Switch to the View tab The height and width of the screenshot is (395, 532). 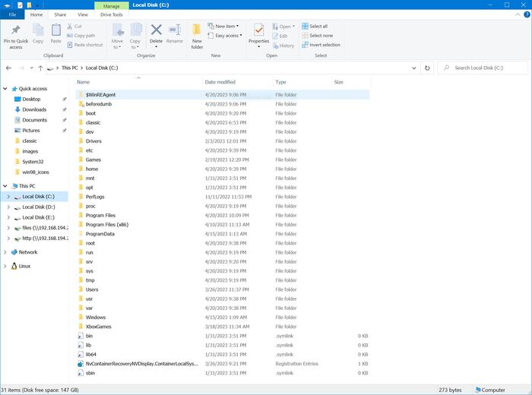[x=83, y=14]
